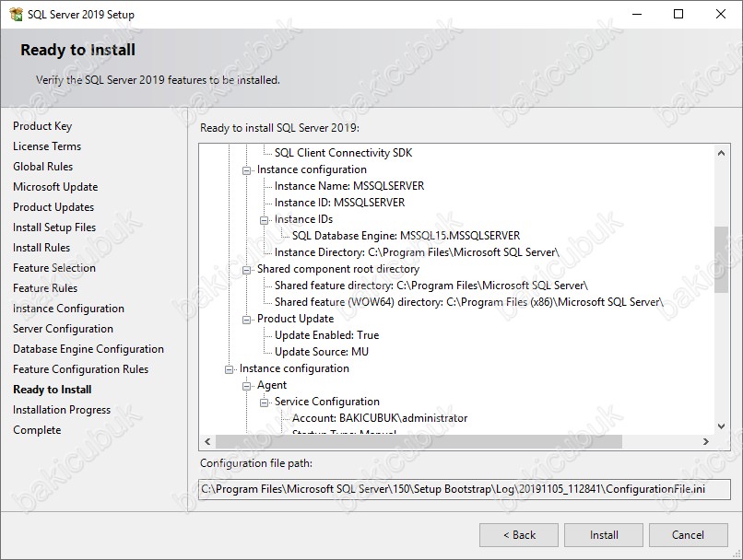
Task: Click the Installation Progress step
Action: click(62, 410)
